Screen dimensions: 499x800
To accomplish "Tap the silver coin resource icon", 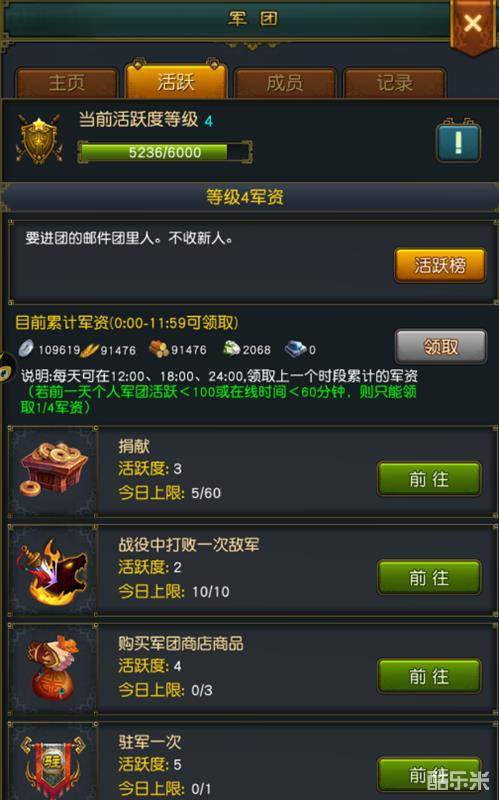I will (26, 348).
